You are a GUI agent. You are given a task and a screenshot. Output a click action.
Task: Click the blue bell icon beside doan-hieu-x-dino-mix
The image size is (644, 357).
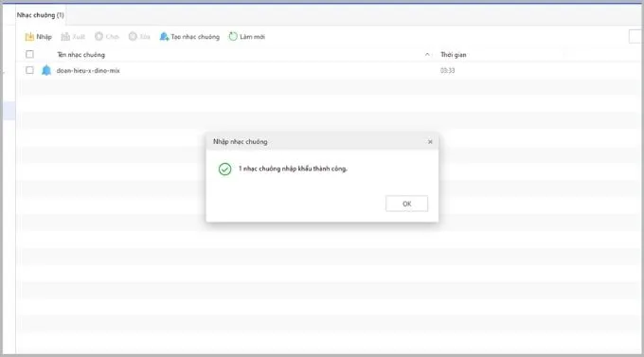[46, 70]
